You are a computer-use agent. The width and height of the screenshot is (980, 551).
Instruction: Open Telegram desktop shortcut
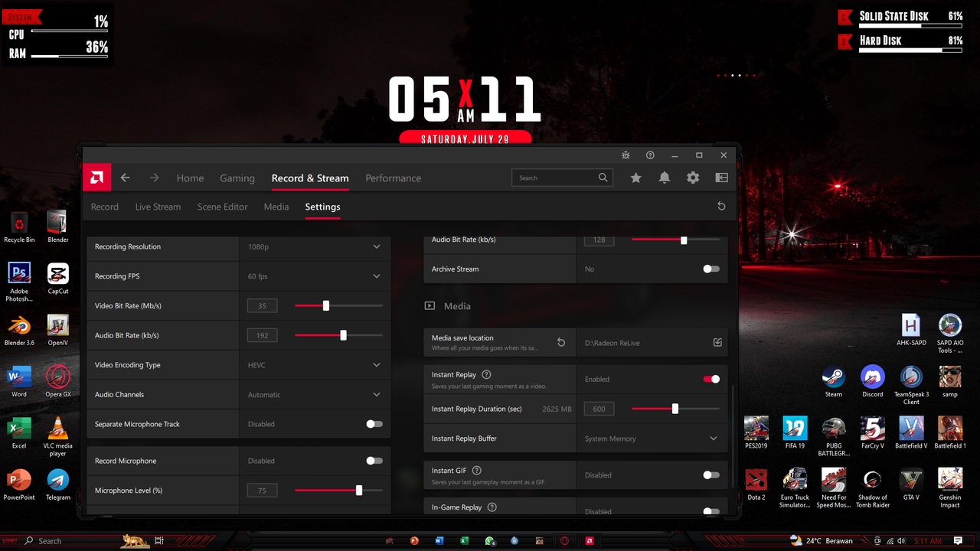tap(58, 484)
